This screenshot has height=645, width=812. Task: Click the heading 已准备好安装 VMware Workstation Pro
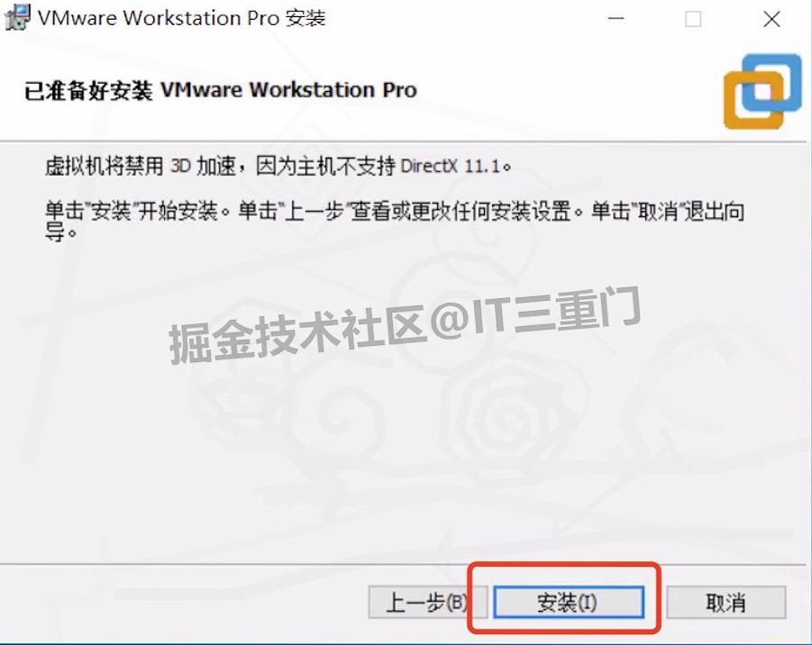click(220, 90)
